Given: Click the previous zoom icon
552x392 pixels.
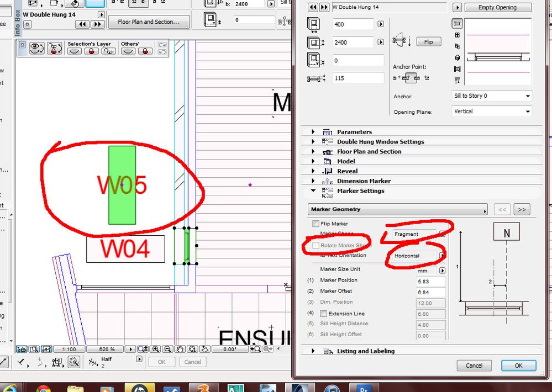Looking at the screenshot, I should 256,349.
